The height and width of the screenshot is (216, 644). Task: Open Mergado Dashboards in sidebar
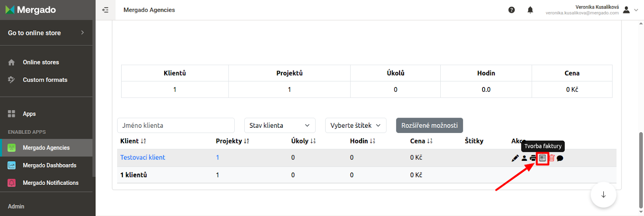(x=46, y=165)
